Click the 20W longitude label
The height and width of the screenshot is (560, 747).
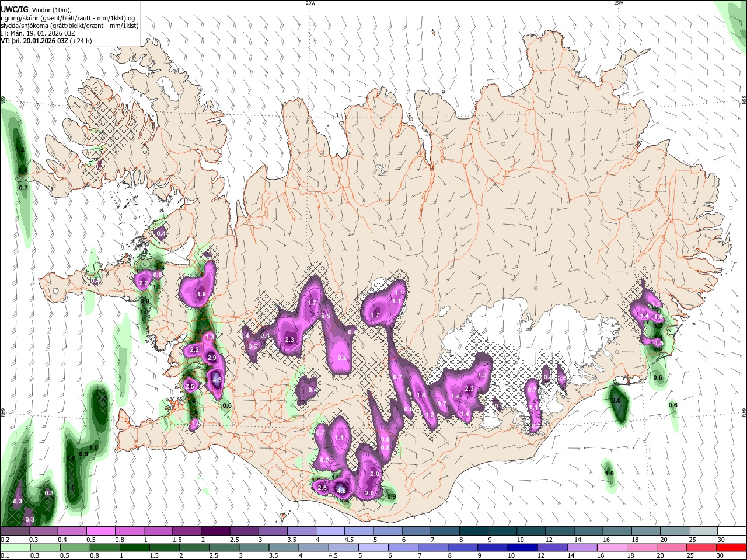[310, 3]
